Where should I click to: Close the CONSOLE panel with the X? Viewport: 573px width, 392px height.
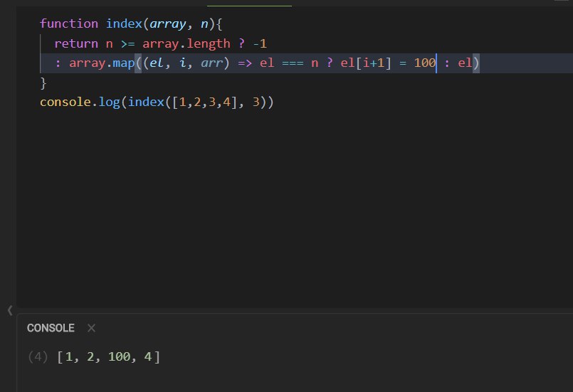tap(91, 328)
